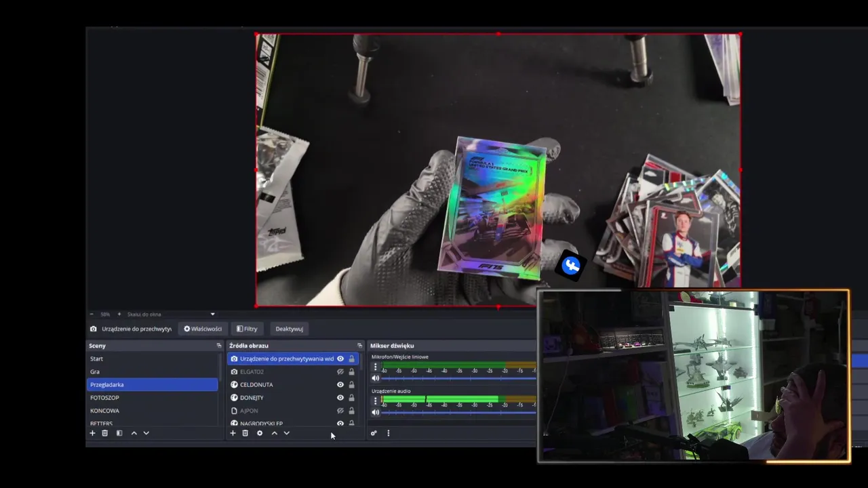Open Właściwości of the selected source
868x488 pixels.
click(203, 329)
